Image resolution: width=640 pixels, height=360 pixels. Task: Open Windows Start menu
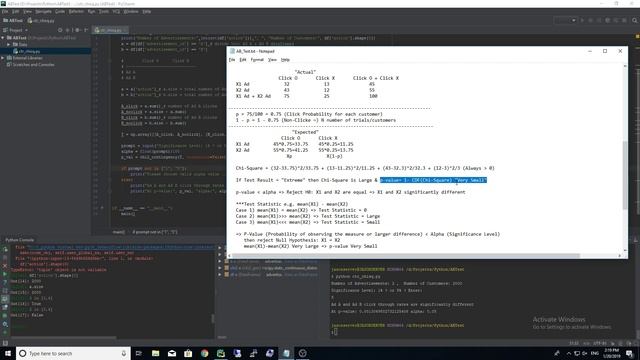tap(8, 353)
